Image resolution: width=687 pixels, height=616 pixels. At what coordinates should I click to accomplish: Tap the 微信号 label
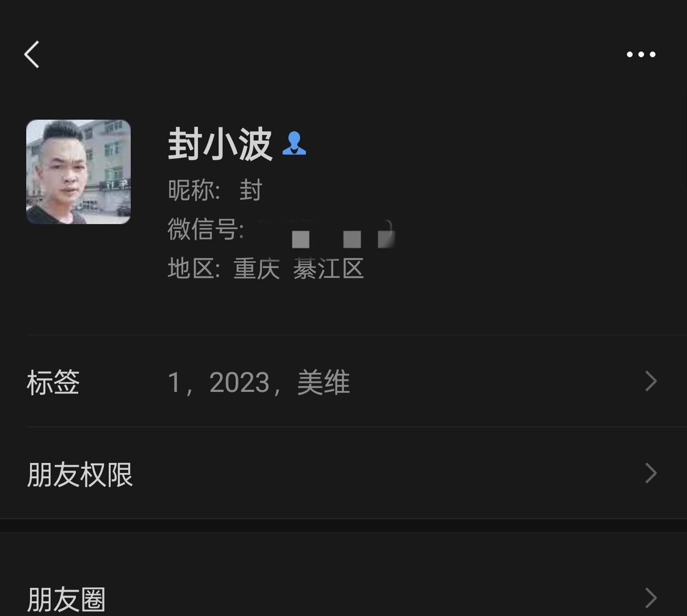pos(206,229)
